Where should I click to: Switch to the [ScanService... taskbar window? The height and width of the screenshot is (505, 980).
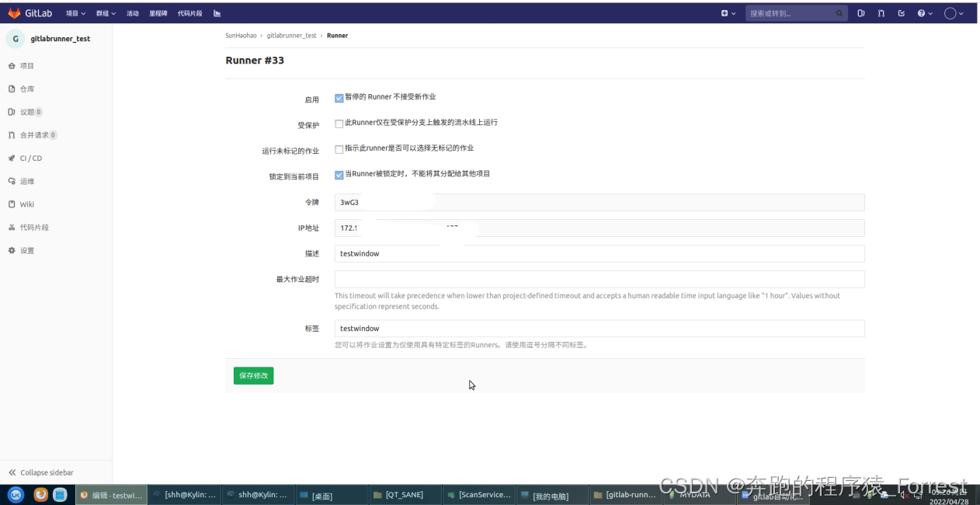478,495
